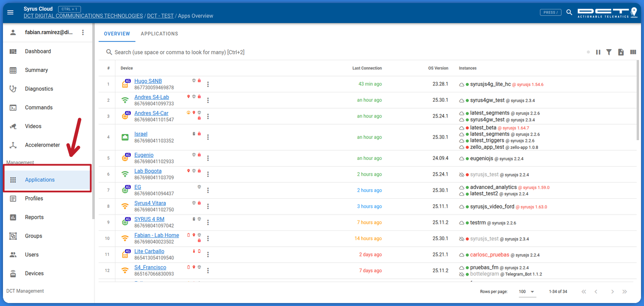644x306 pixels.
Task: Open row options for Lite Carballo
Action: tap(208, 255)
